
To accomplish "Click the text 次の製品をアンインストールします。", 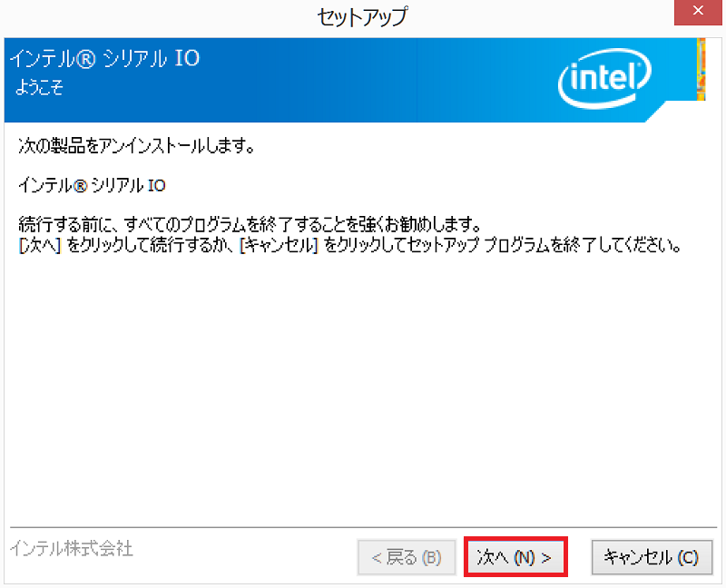I will [137, 146].
